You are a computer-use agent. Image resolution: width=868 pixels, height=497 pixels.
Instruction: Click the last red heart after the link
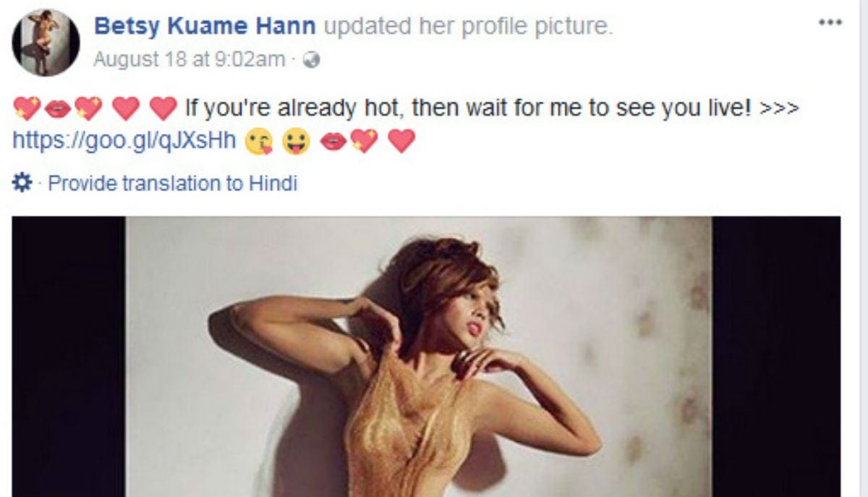pyautogui.click(x=402, y=141)
